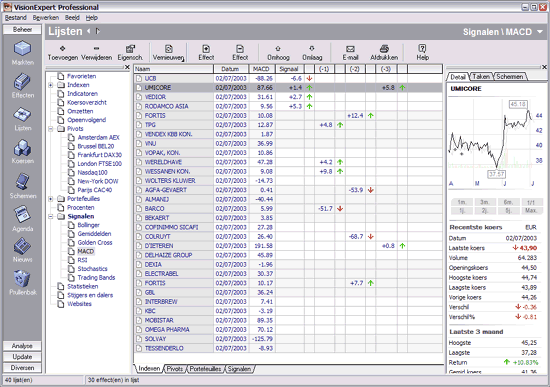550x387 pixels.
Task: Expand the Portefeuilles tree node
Action: [51, 199]
